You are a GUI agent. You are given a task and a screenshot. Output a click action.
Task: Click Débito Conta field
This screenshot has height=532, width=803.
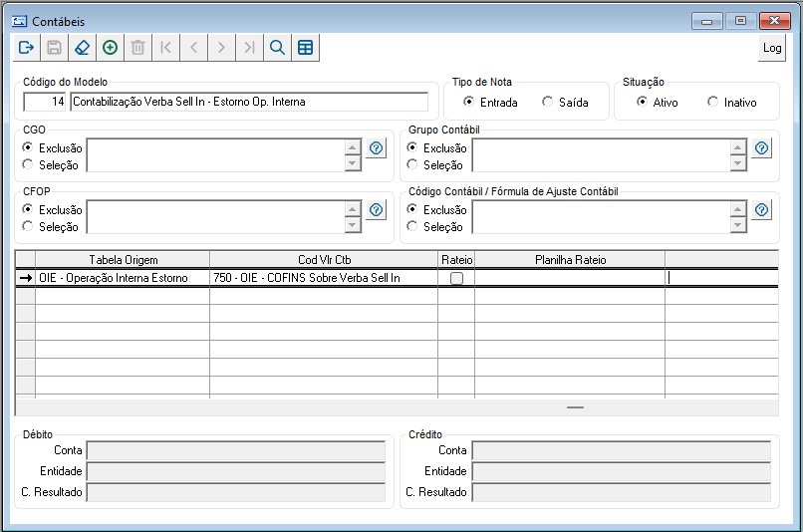[x=236, y=450]
